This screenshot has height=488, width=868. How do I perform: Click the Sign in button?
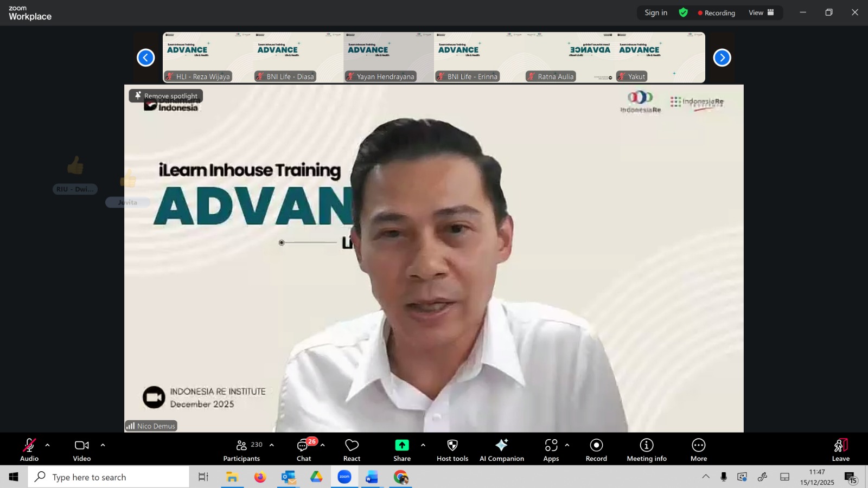(x=656, y=12)
